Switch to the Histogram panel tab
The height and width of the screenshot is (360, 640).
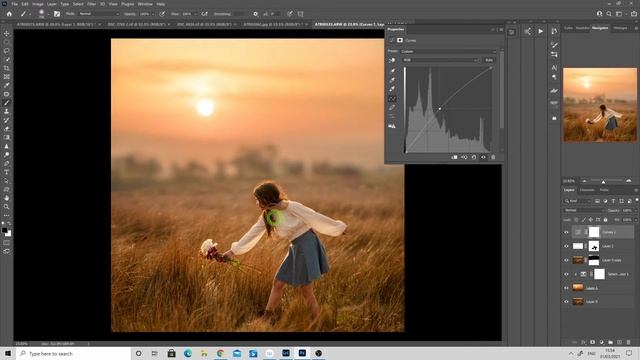[x=620, y=28]
